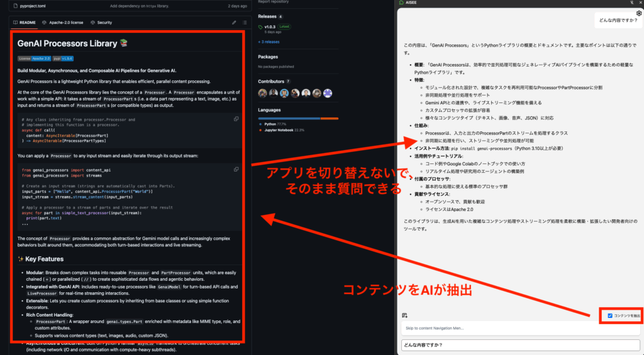Screen dimensions: 644x355
Task: Click the add-note icon above the context box
Action: (x=404, y=315)
